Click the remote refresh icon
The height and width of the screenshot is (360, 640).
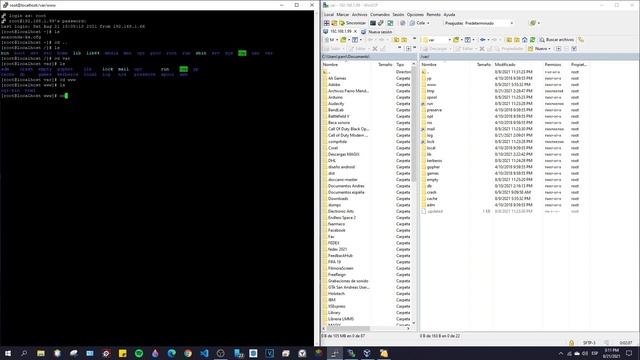[532, 40]
